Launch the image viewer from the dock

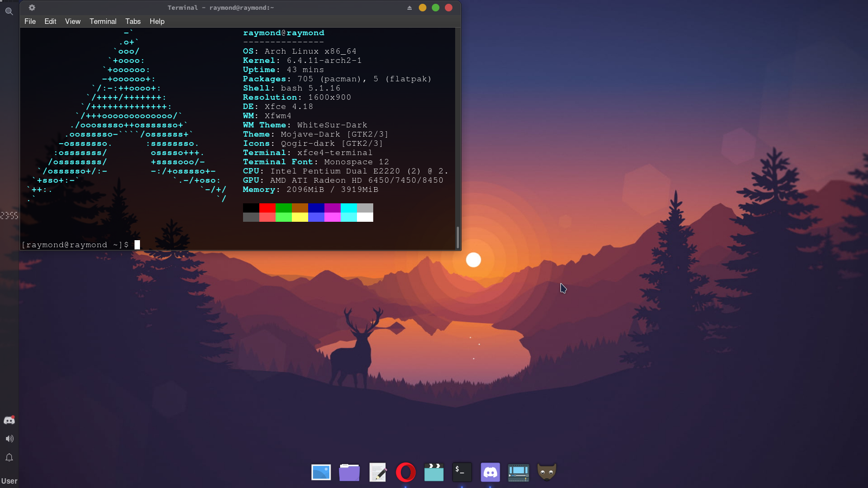coord(321,472)
